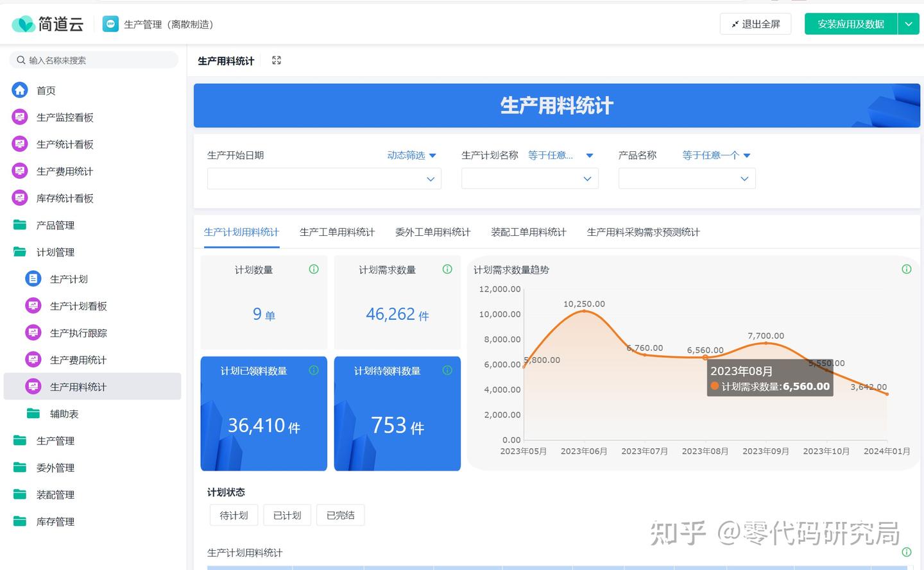Click the 简道云 logo icon
924x570 pixels.
[x=24, y=24]
